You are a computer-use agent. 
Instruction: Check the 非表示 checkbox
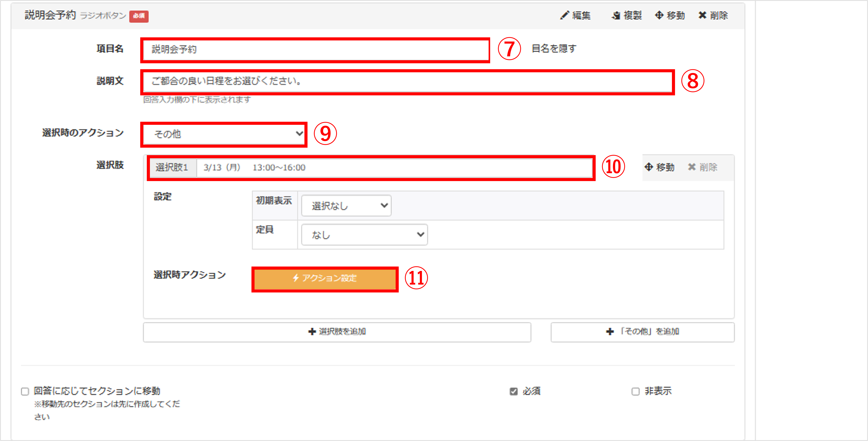click(635, 392)
